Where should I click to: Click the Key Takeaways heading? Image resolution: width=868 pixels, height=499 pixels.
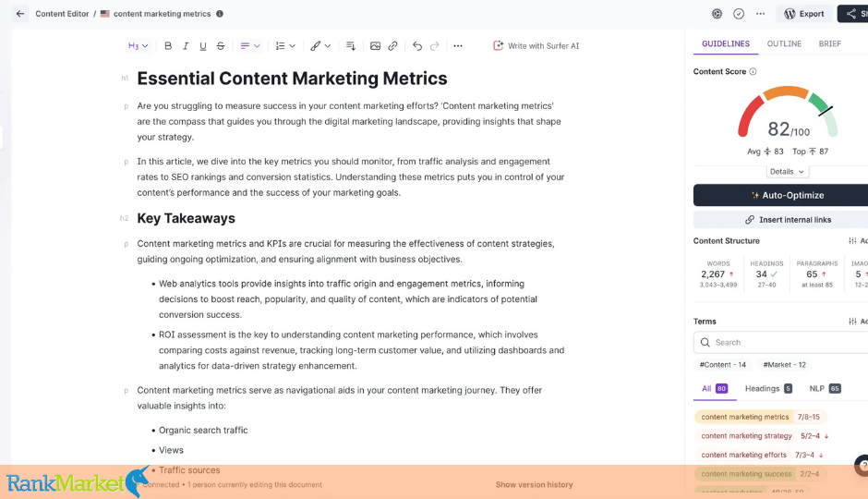point(186,218)
